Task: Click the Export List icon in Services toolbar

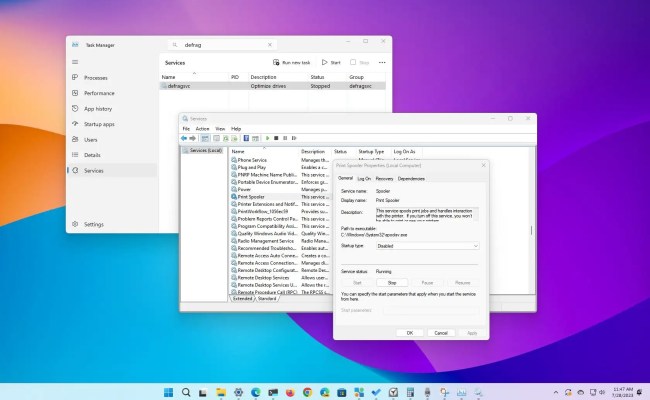Action: (x=234, y=138)
